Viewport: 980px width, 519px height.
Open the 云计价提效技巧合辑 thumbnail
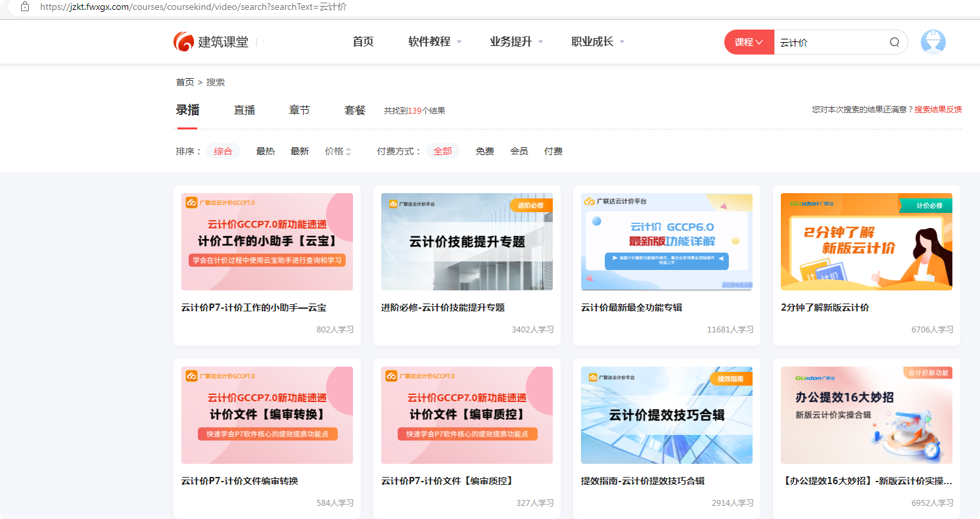(x=666, y=415)
